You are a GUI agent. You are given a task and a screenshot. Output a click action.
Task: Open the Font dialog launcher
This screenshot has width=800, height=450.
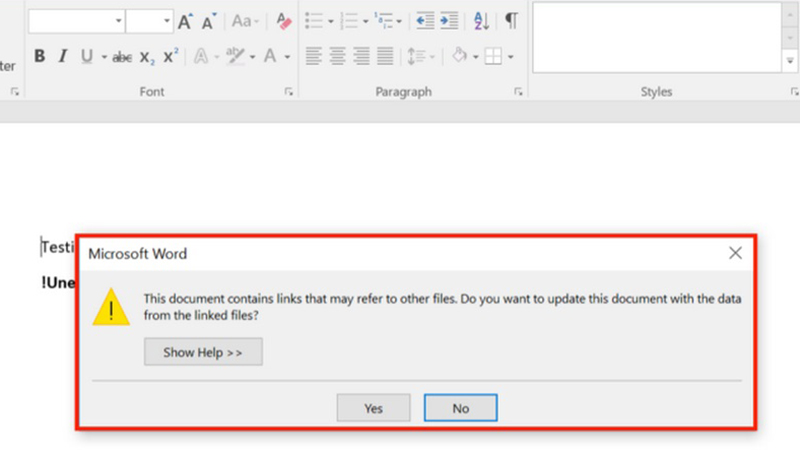(x=289, y=92)
